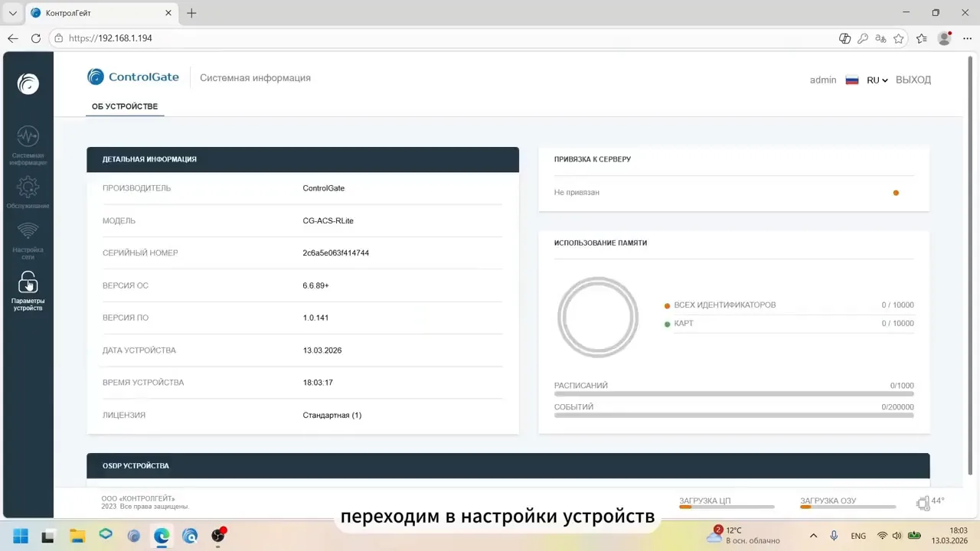980x551 pixels.
Task: Open the Windows Start menu
Action: 20,535
